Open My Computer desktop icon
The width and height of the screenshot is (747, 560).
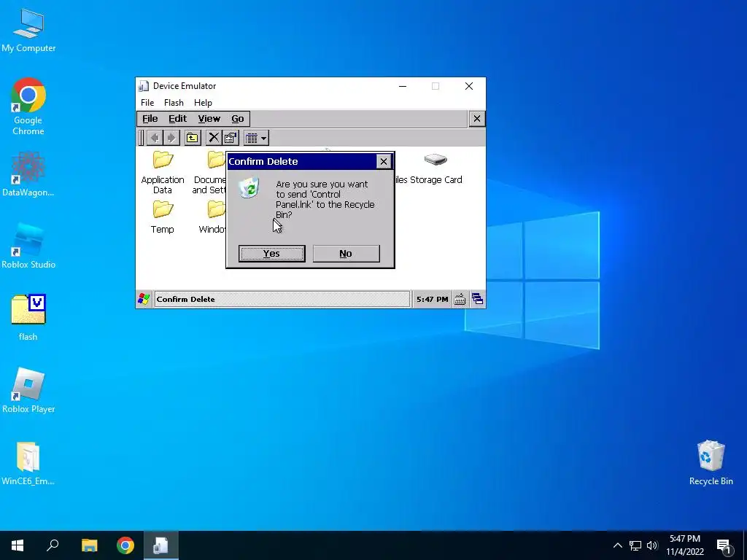point(28,29)
